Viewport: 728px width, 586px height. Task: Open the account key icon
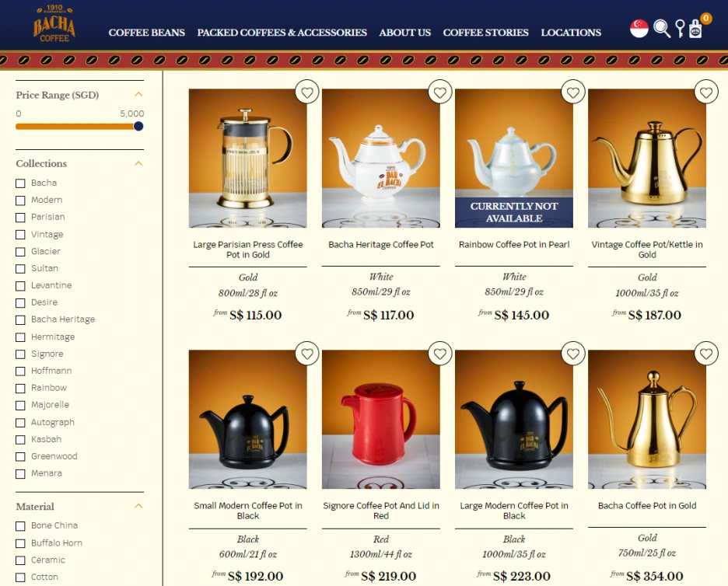pyautogui.click(x=680, y=28)
